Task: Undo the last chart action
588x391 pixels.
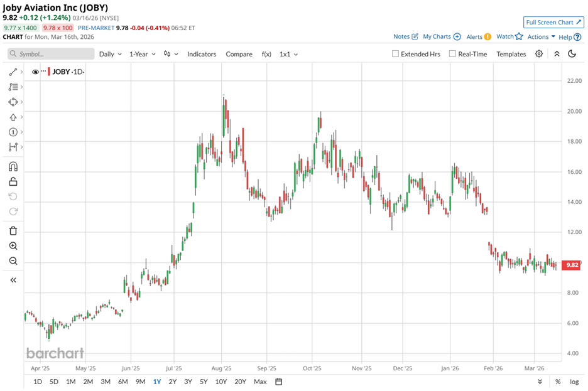Action: tap(13, 196)
